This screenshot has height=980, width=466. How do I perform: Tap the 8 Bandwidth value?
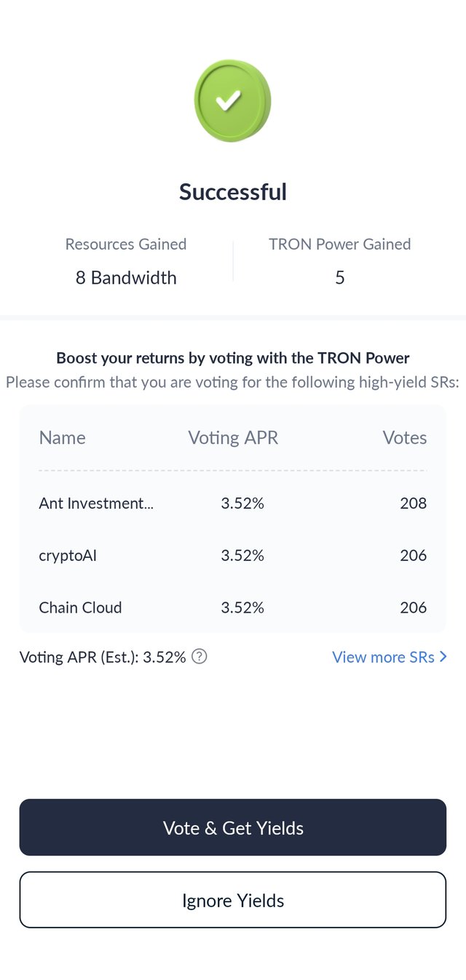pos(126,277)
